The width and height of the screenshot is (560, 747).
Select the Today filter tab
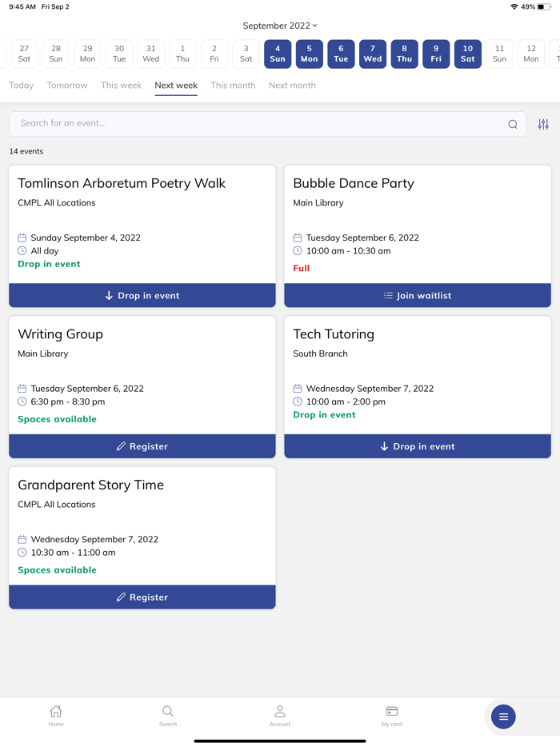pos(22,86)
